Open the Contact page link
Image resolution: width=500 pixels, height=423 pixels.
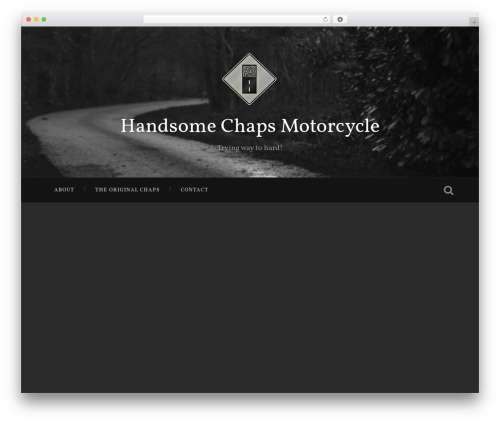(x=194, y=190)
